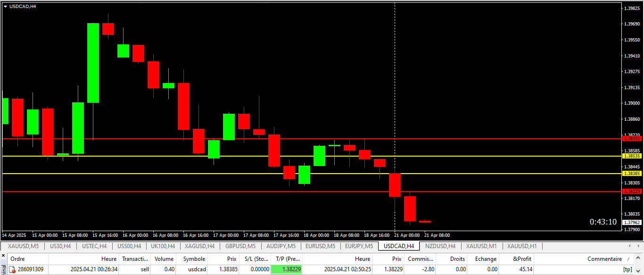
Task: Click the 1.39000 price scale value
Action: coord(632,103)
